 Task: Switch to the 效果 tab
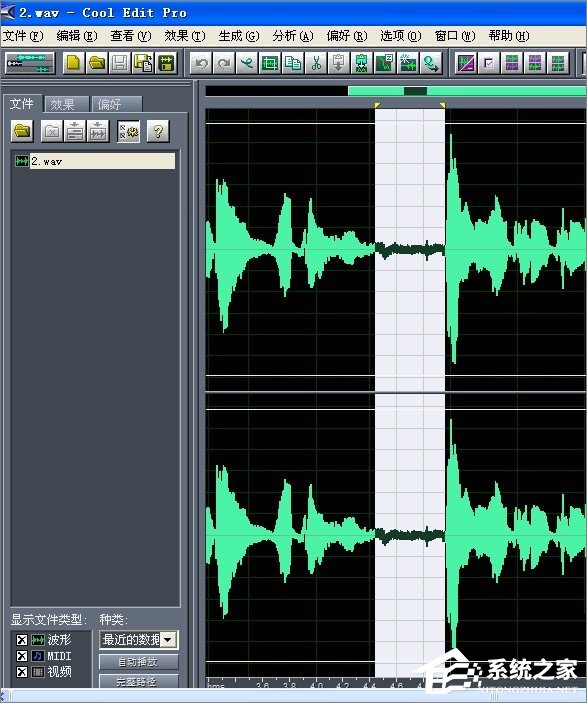click(x=66, y=104)
